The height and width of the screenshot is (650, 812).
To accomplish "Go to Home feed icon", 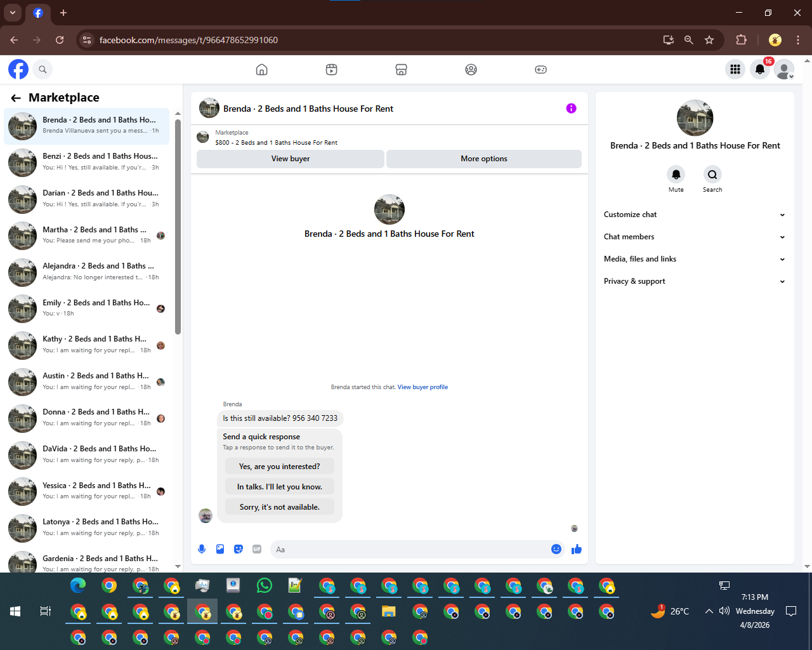I will click(261, 69).
